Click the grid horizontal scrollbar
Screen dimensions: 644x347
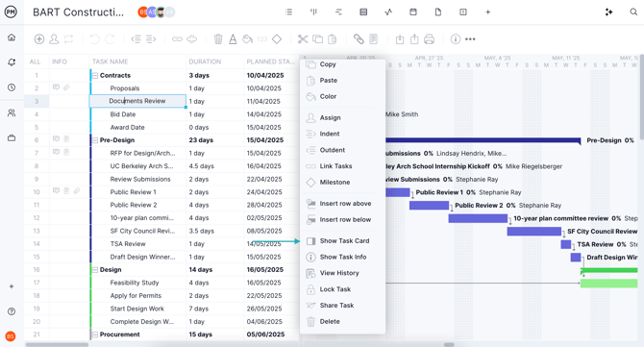click(57, 344)
